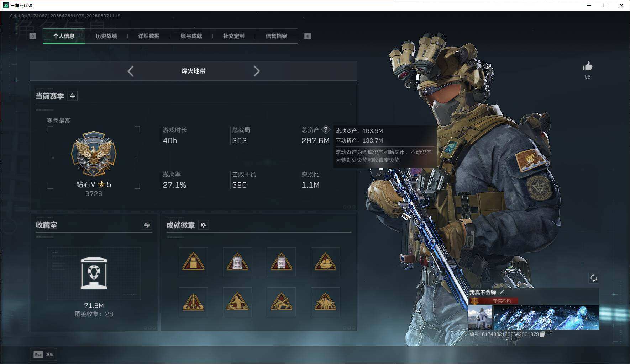
Task: Maximize the 三角洲行动 window
Action: tap(605, 5)
